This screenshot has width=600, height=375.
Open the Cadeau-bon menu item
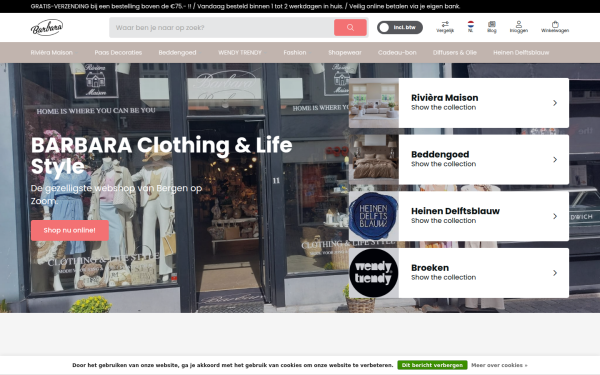point(397,53)
